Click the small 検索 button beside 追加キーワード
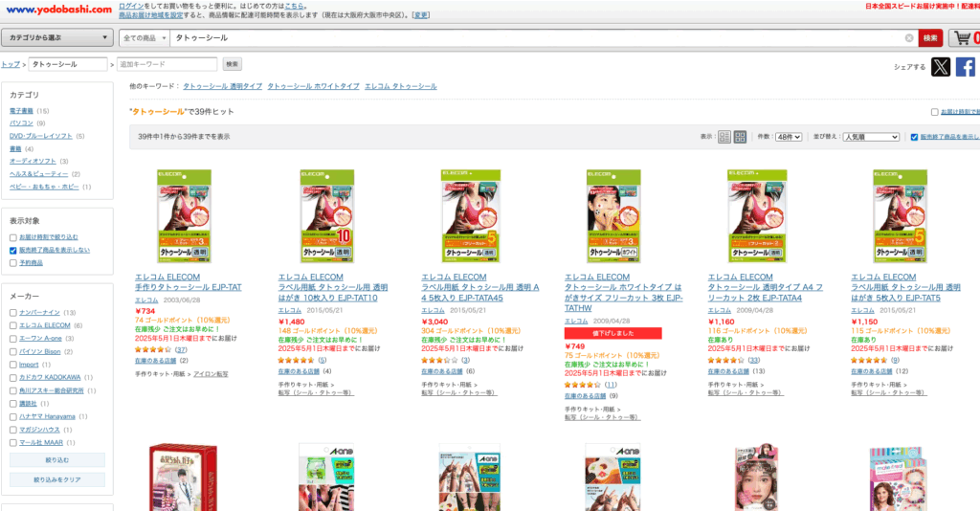The image size is (980, 511). [x=232, y=64]
